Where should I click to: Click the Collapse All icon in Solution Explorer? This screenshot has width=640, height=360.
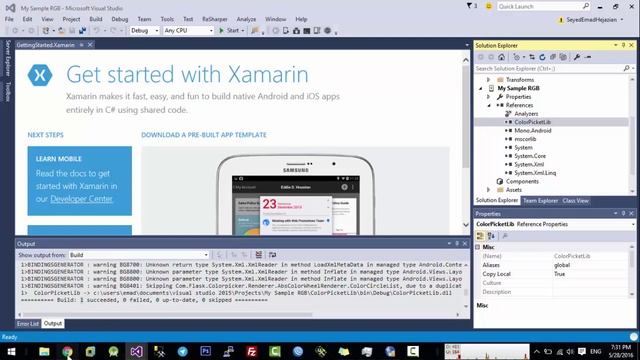coord(553,57)
